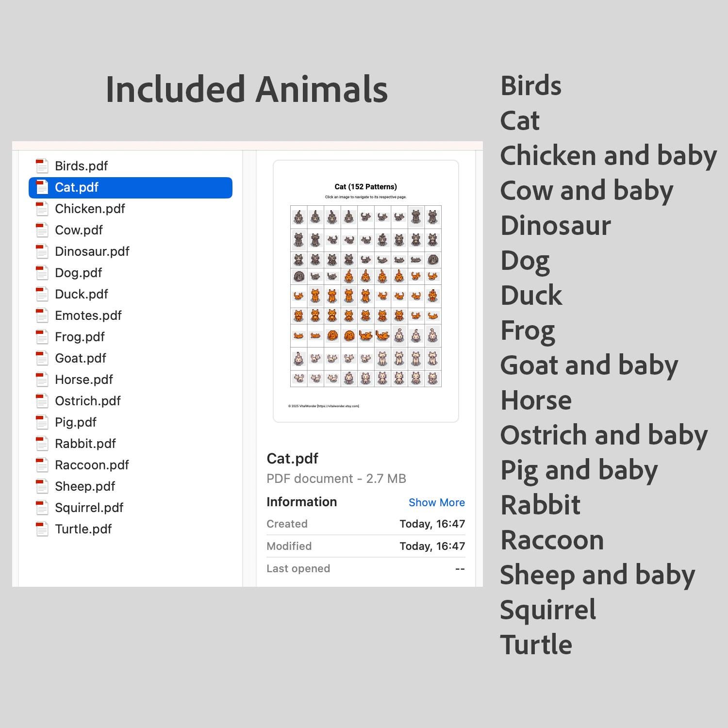Click the Emotes.pdf document icon
This screenshot has width=728, height=728.
42,315
